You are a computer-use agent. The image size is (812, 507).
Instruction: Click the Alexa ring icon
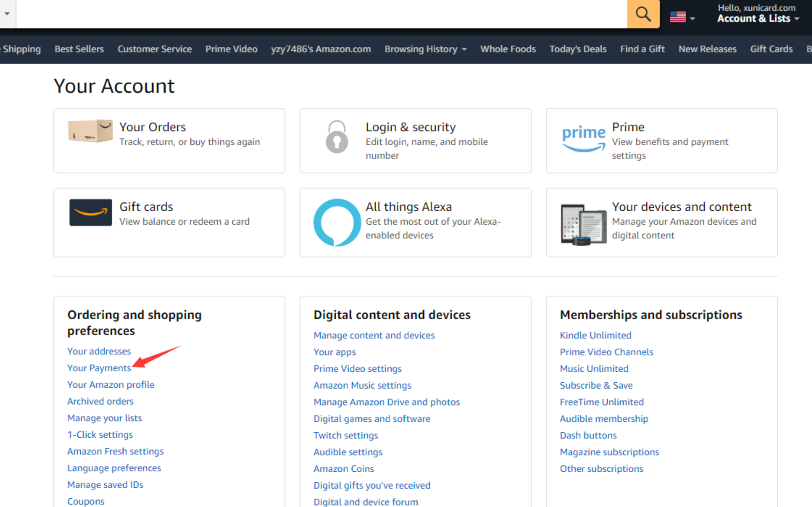[x=337, y=222]
